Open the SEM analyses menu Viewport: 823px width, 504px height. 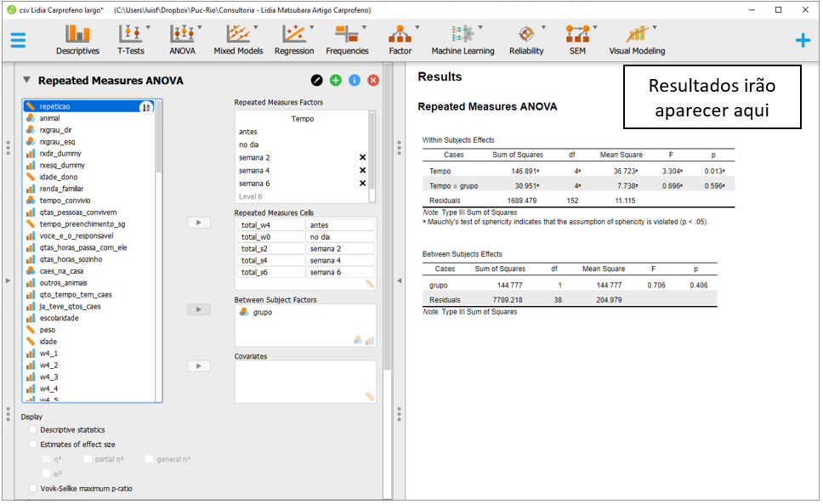click(x=577, y=39)
